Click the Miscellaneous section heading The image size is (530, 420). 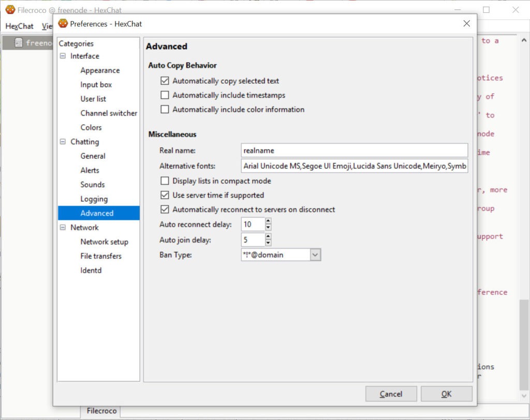[172, 134]
